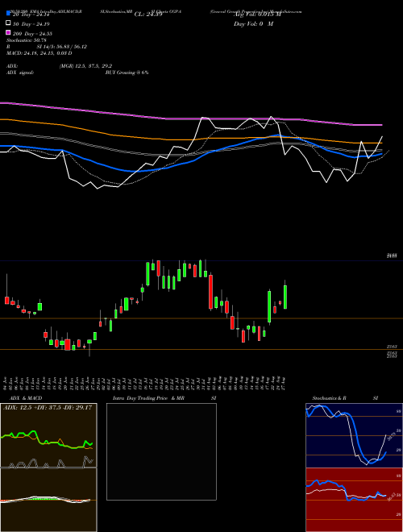The image size is (403, 532).
Task: Click the 'SI 14/5: 56.83 / 56.12' reading
Action: click(x=62, y=47)
